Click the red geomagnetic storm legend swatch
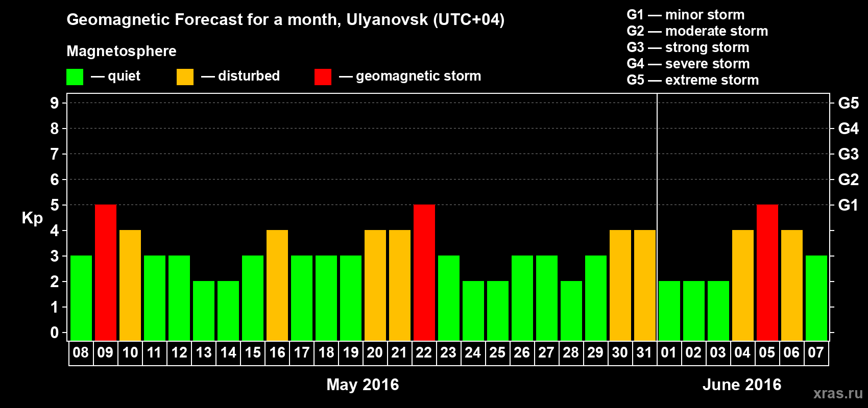The width and height of the screenshot is (868, 408). 323,77
